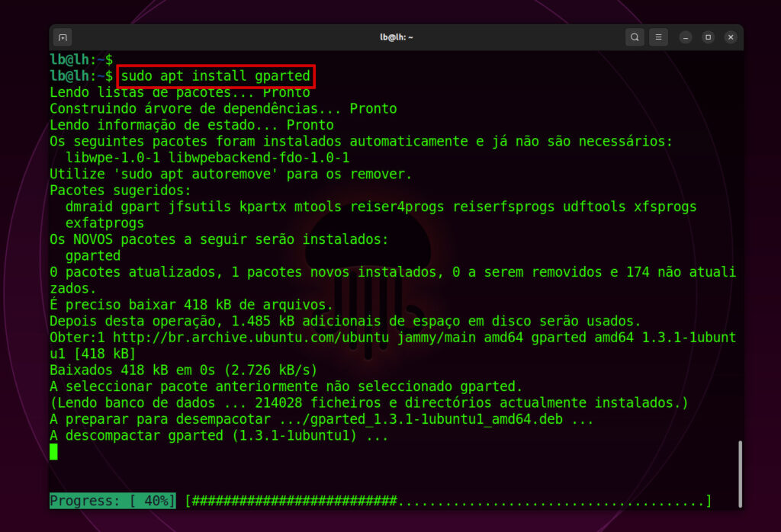The width and height of the screenshot is (781, 532).
Task: Click the 'Pacotes sugeridos:' line
Action: click(x=121, y=191)
